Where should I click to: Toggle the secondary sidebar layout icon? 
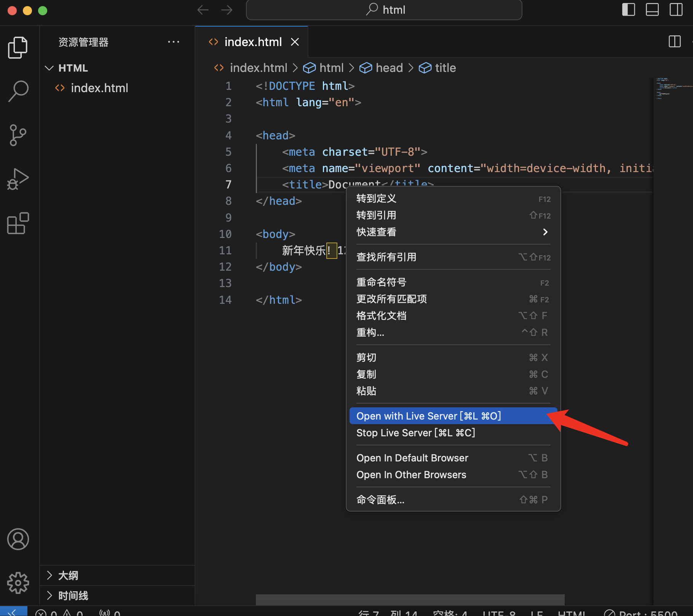pyautogui.click(x=676, y=10)
